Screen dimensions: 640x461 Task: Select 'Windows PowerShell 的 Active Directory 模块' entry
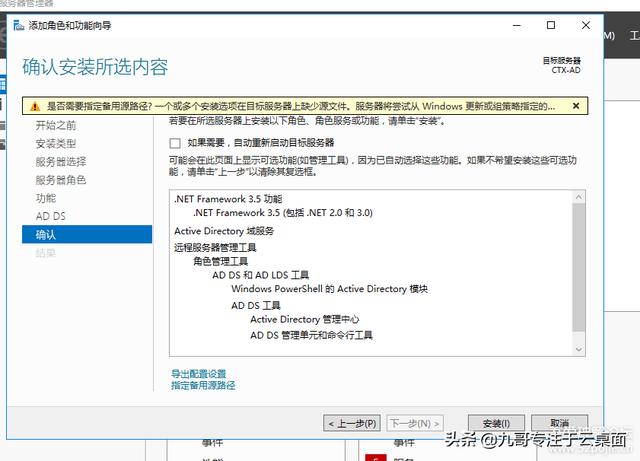(x=329, y=289)
